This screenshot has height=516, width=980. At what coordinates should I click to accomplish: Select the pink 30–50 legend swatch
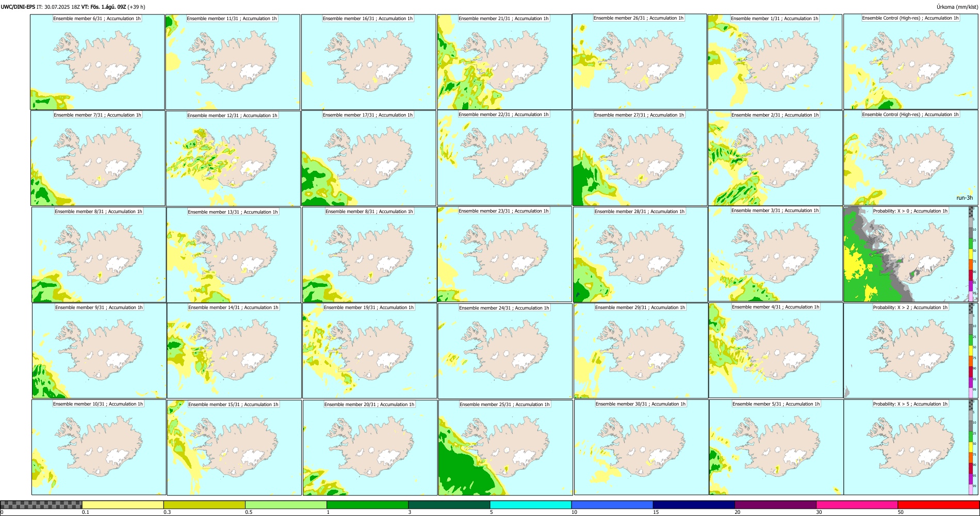point(857,505)
